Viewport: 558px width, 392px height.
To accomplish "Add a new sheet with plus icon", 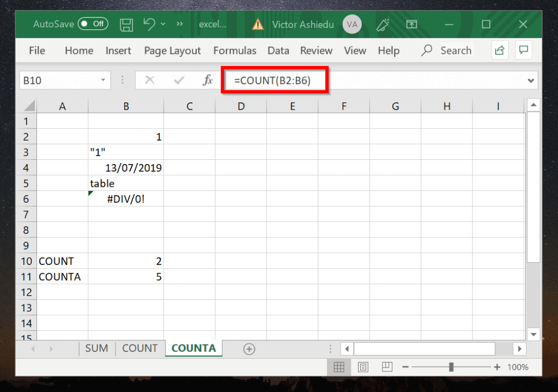I will coord(249,349).
